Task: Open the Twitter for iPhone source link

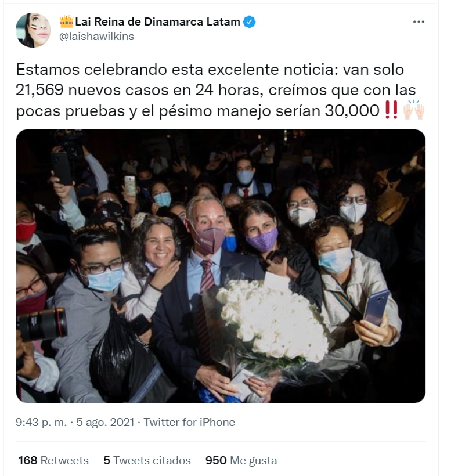Action: 189,422
